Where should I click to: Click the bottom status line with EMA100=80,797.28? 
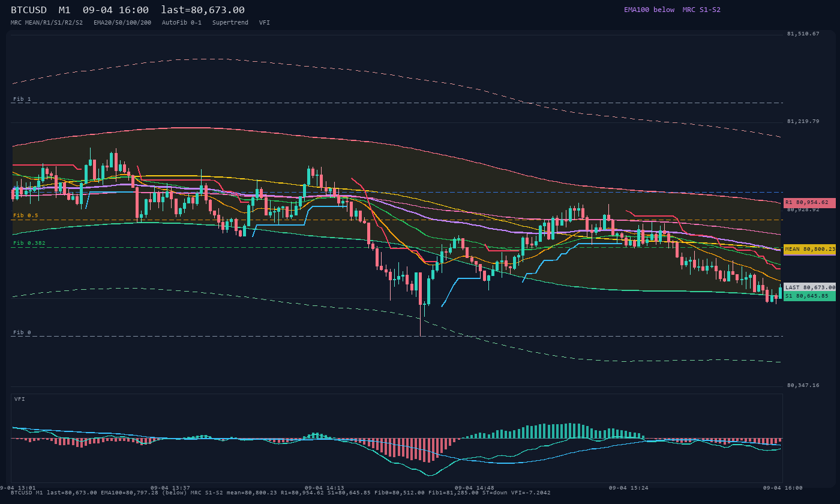pos(281,493)
